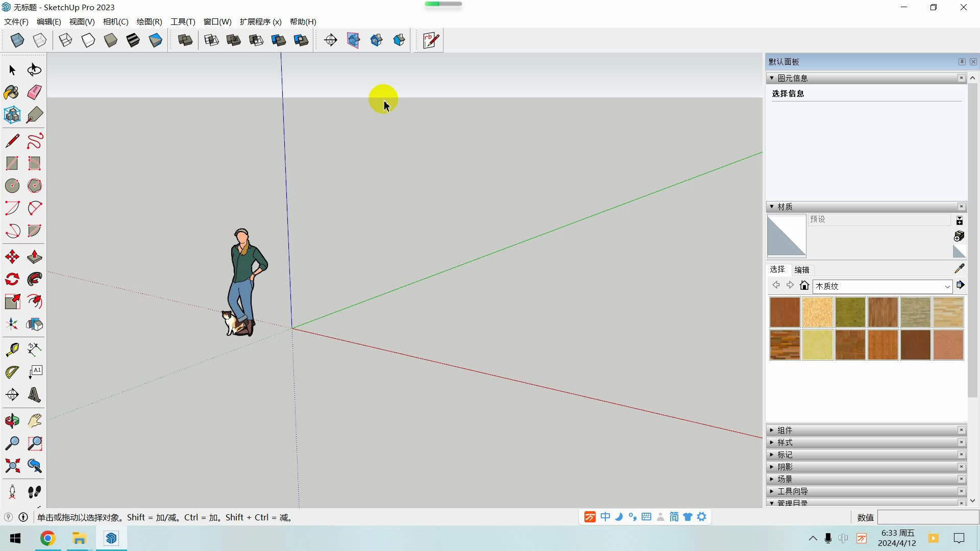The image size is (980, 551).
Task: Select the Rotate tool
Action: point(12,279)
